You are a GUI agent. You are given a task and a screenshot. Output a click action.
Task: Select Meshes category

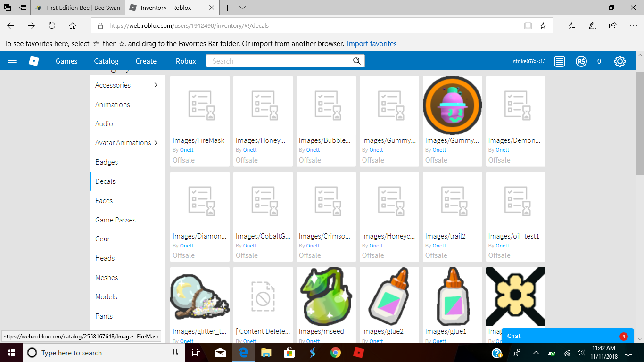[107, 277]
